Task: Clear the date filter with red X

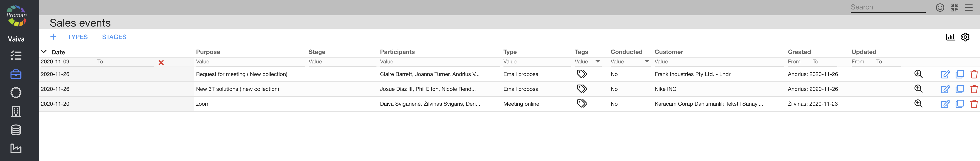Action: click(x=161, y=63)
